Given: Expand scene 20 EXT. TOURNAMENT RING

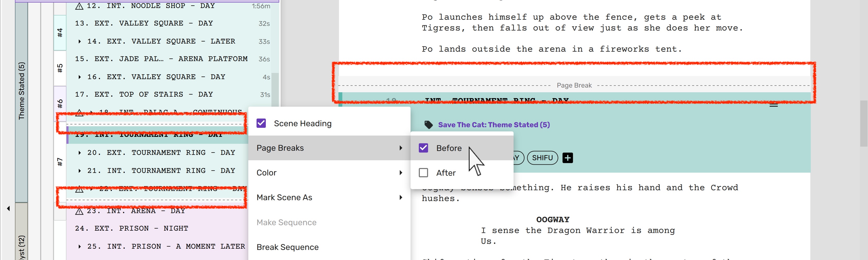Looking at the screenshot, I should [x=80, y=153].
